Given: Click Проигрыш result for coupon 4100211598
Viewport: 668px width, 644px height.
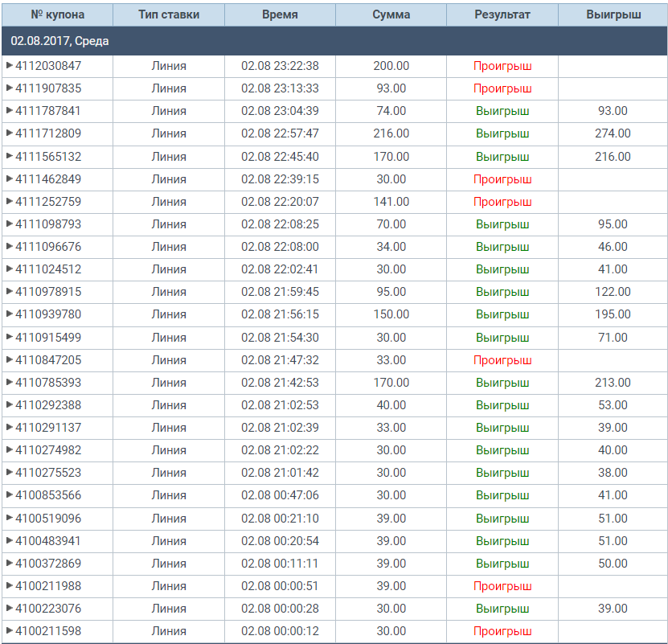Looking at the screenshot, I should point(502,632).
